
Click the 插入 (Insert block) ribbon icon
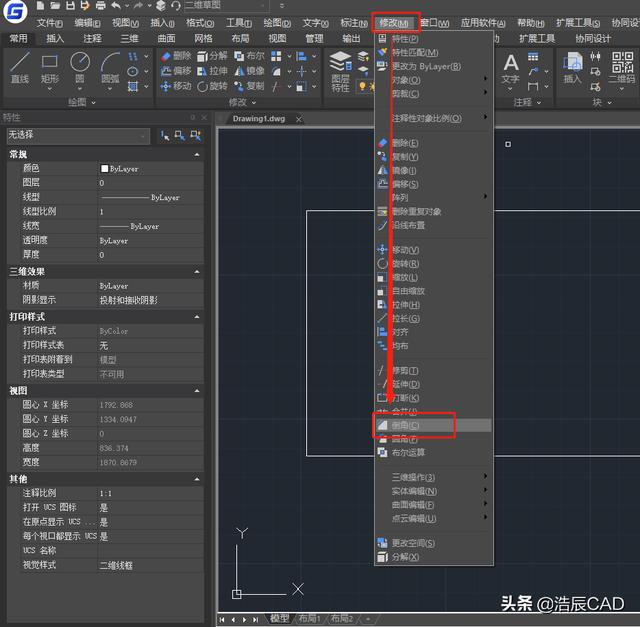(x=573, y=68)
